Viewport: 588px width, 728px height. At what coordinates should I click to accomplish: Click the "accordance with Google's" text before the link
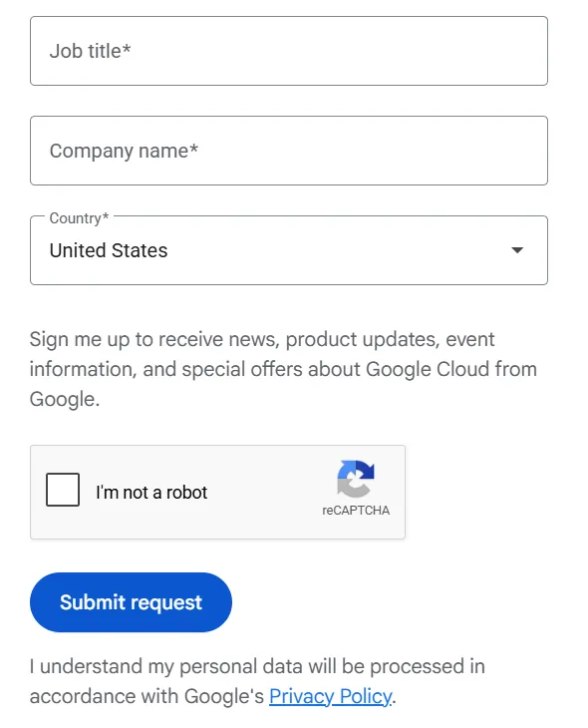(147, 696)
